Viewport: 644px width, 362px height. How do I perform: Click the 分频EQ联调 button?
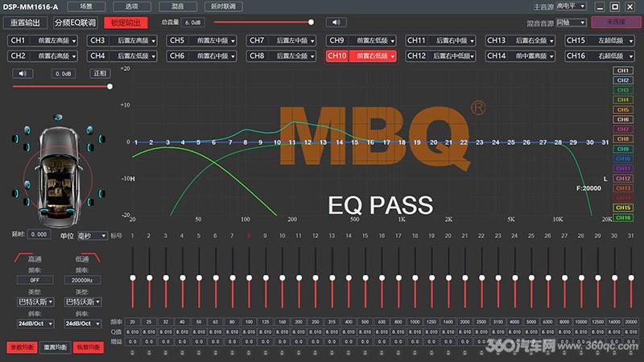pos(75,23)
